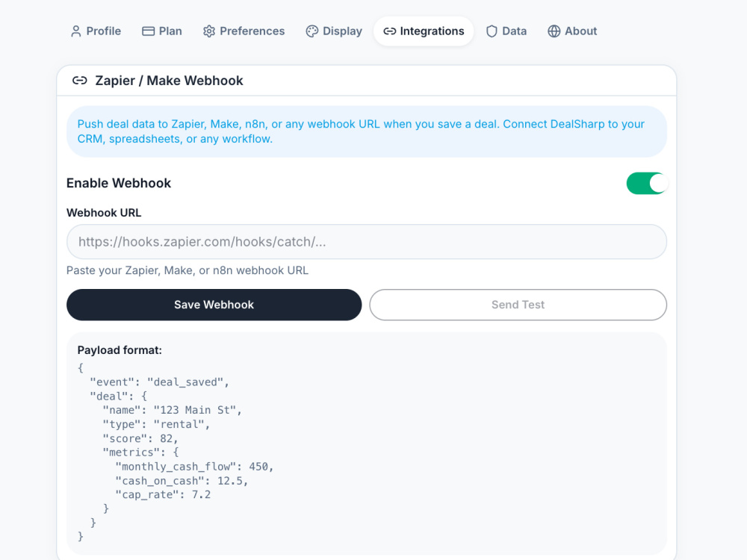
Task: Switch to the Plan tab
Action: (162, 31)
